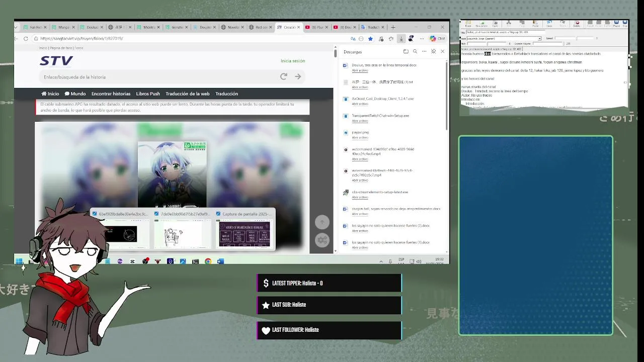
Task: Click the Word icon in the taskbar
Action: [x=220, y=261]
